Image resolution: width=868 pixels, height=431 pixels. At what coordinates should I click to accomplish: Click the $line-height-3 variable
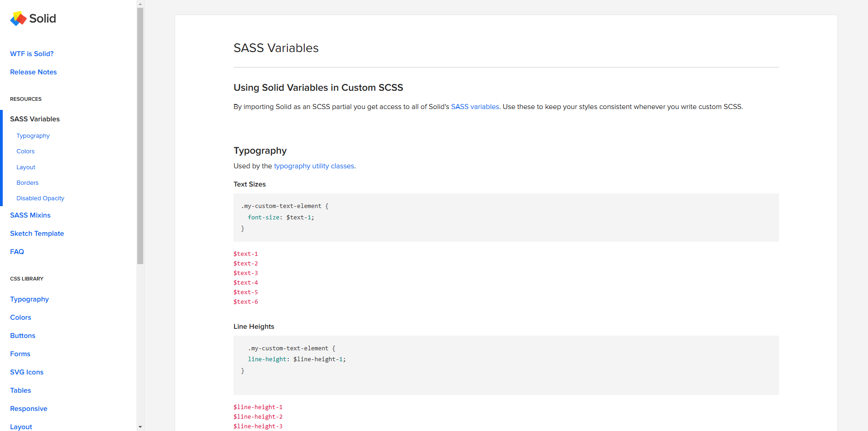258,426
